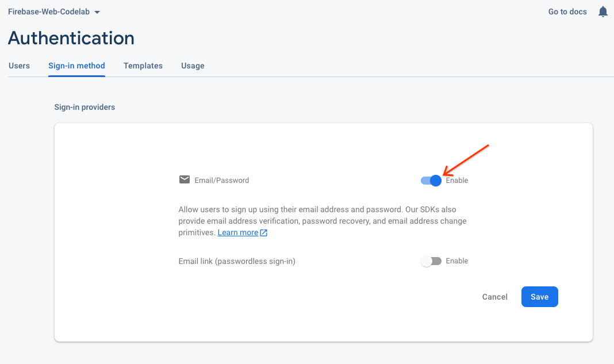Open the Firebase-Web-Codelab project switcher
Screen dimensions: 614x364
(x=49, y=12)
